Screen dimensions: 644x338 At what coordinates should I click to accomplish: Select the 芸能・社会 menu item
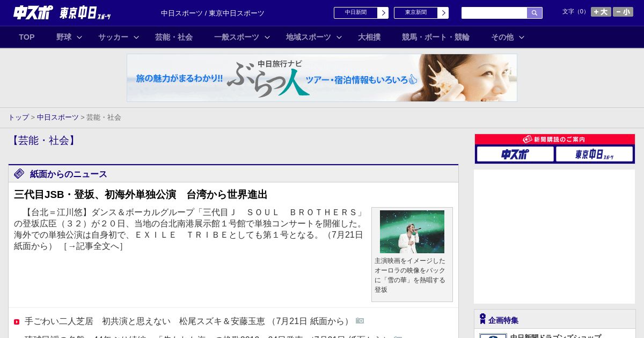tap(174, 37)
